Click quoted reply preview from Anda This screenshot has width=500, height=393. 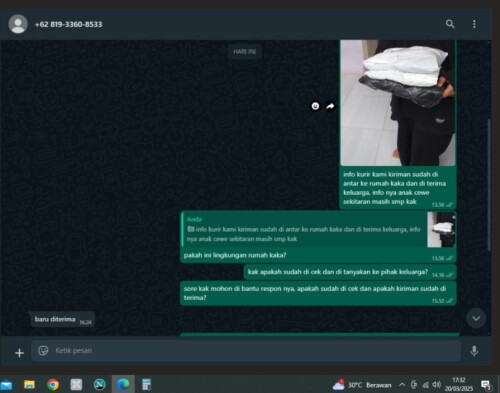pyautogui.click(x=304, y=229)
